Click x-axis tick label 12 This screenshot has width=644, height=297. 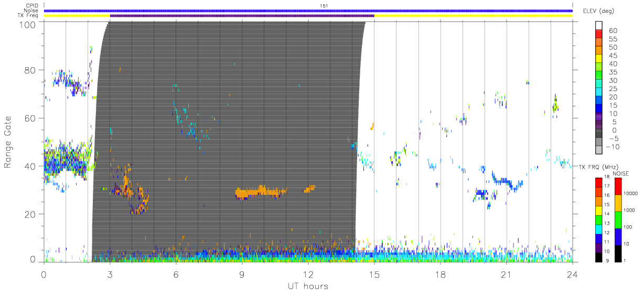coord(308,274)
